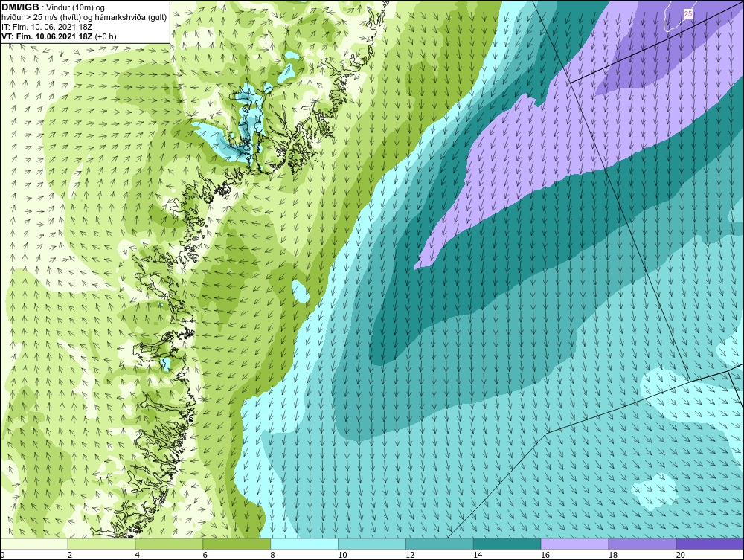Image resolution: width=744 pixels, height=560 pixels.
Task: Click the 18–20 m/s purple legend swatch
Action: 643,544
